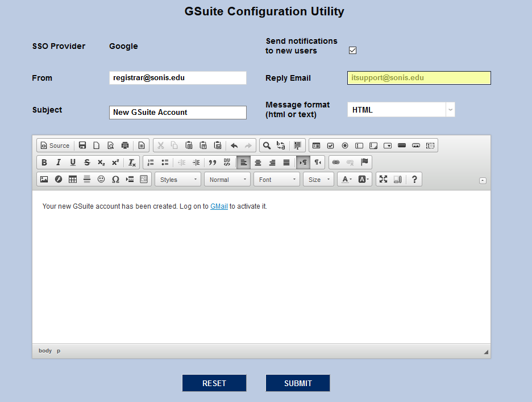Click inside the Reply Email field

418,78
